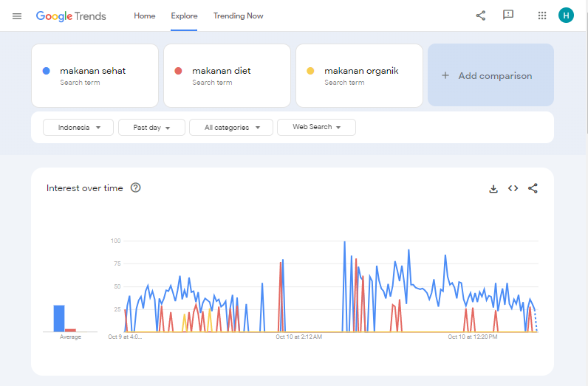
Task: Click the 25 y-axis value
Action: click(x=117, y=309)
